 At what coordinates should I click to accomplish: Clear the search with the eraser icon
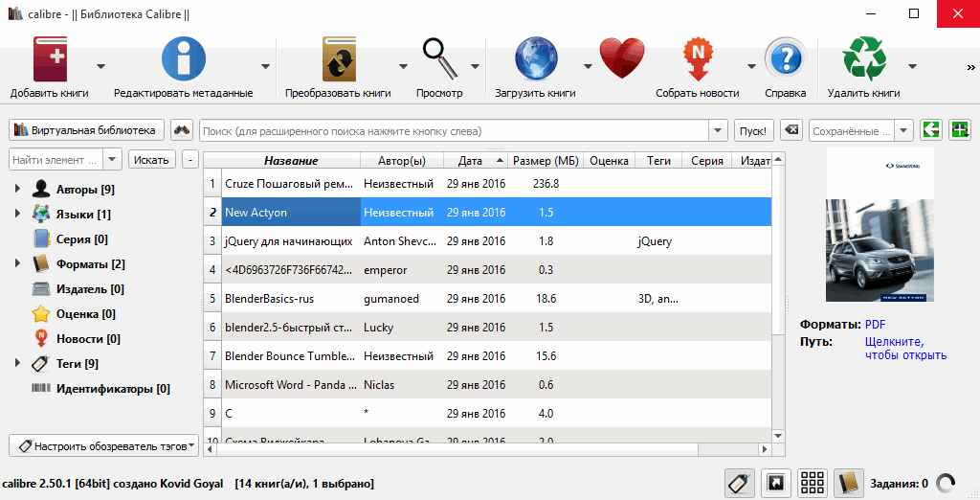pos(791,130)
